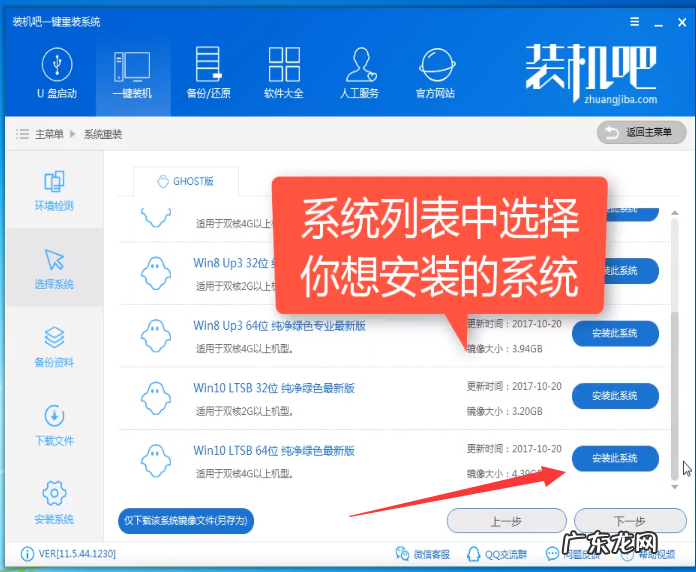Click ghost icon of Win10 LTSB 32位 row

coord(156,398)
